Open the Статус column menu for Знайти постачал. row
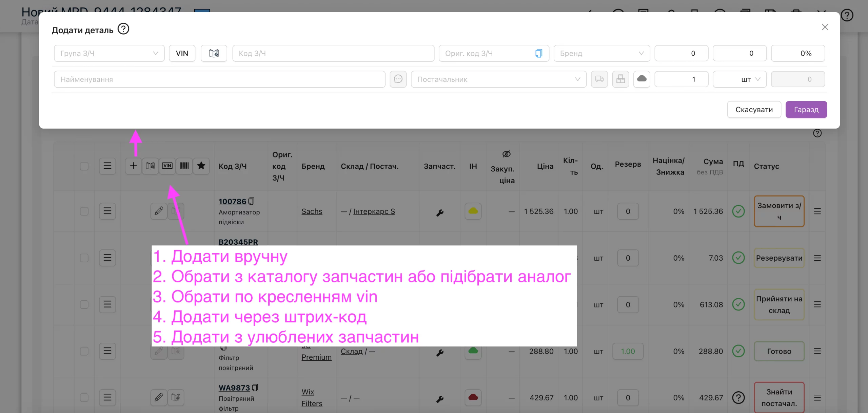This screenshot has width=868, height=413. coord(817,398)
